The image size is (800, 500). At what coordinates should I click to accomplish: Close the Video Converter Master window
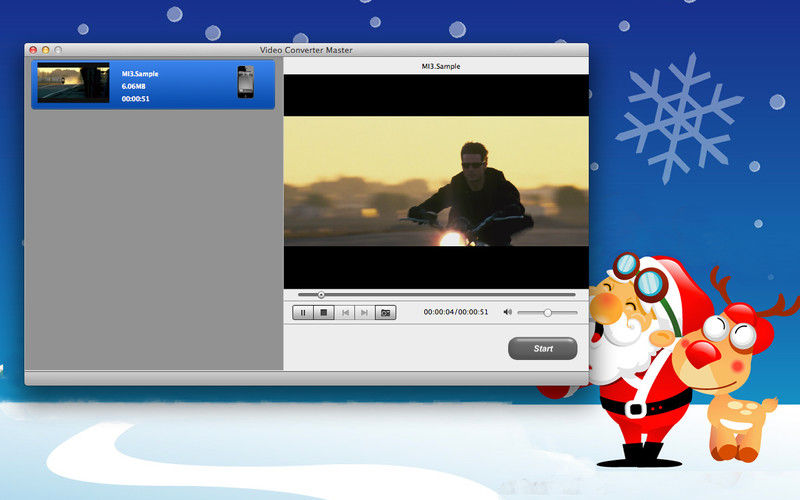coord(33,50)
